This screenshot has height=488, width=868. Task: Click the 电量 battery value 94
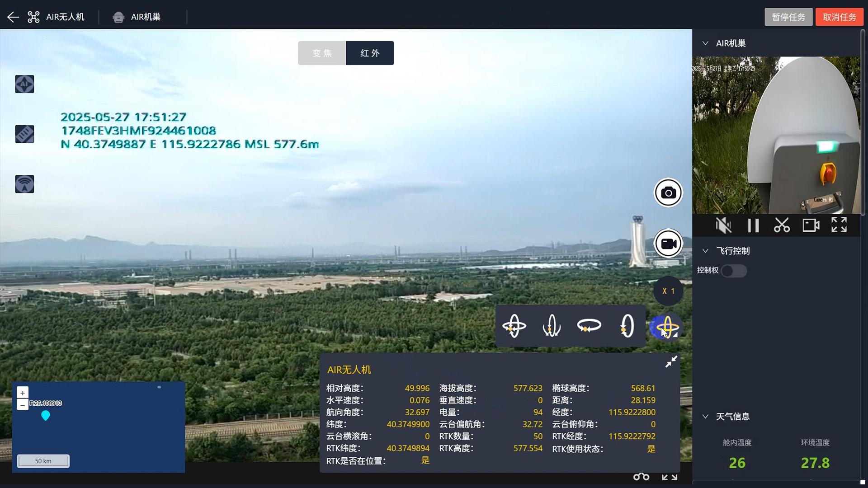coord(538,412)
